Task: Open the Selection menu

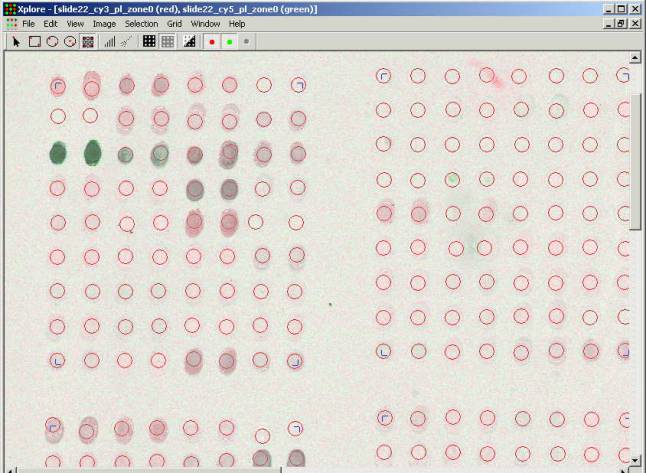Action: (x=141, y=24)
